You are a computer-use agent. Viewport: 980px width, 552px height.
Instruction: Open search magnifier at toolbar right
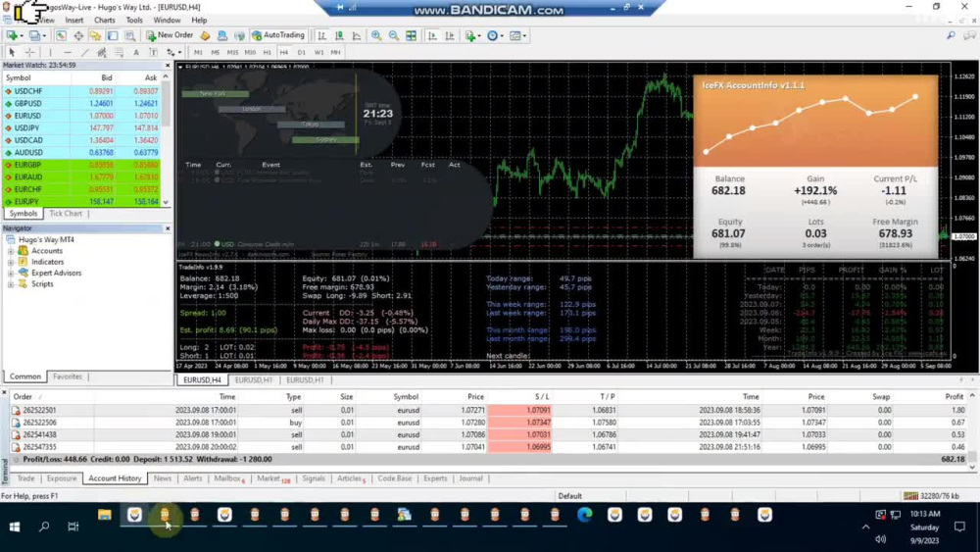point(951,35)
